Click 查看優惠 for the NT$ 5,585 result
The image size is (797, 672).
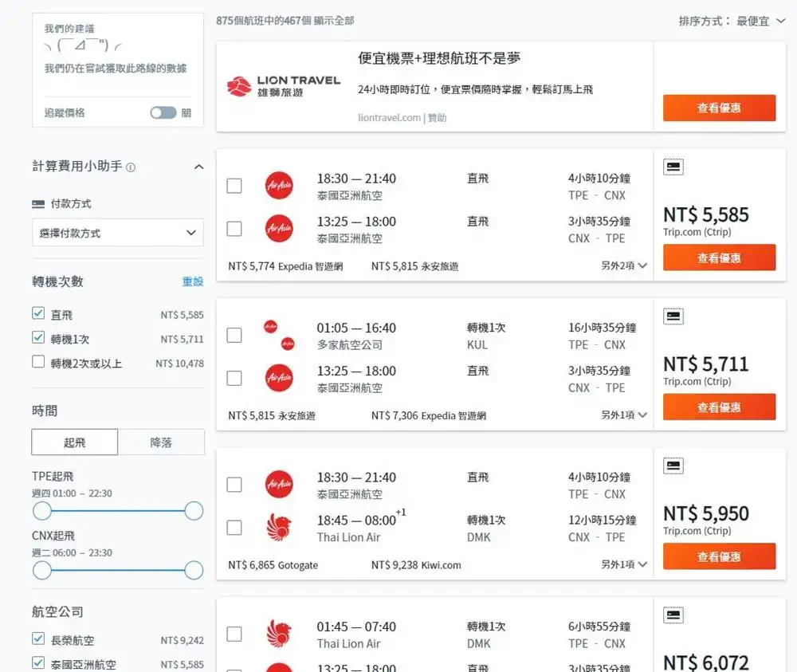tap(719, 257)
